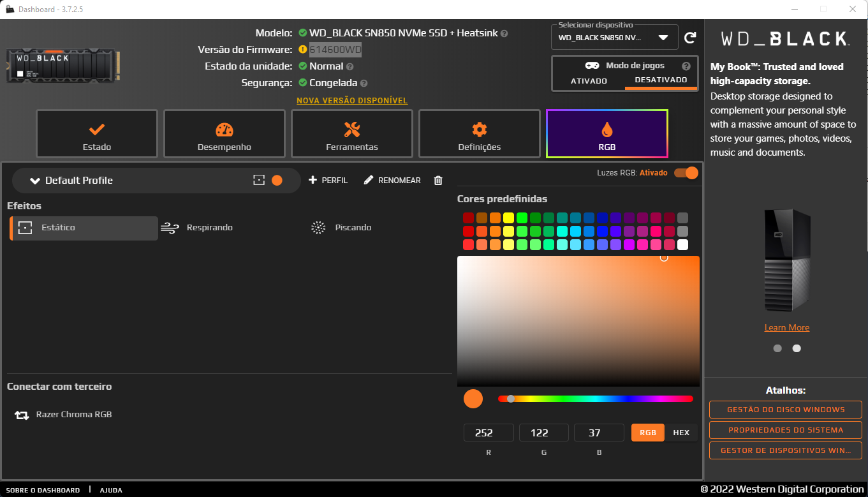Screen dimensions: 868x497
Task: Switch to the Desempenho tab
Action: click(224, 133)
